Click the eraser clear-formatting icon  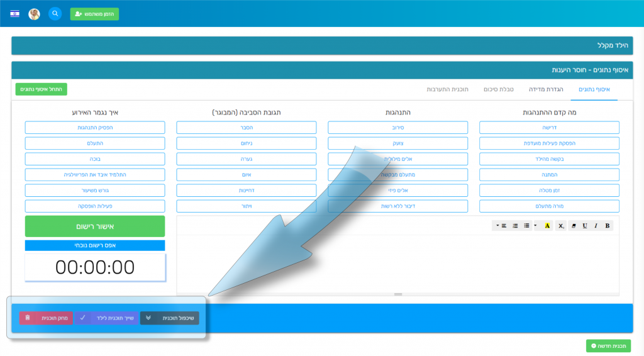tap(573, 226)
